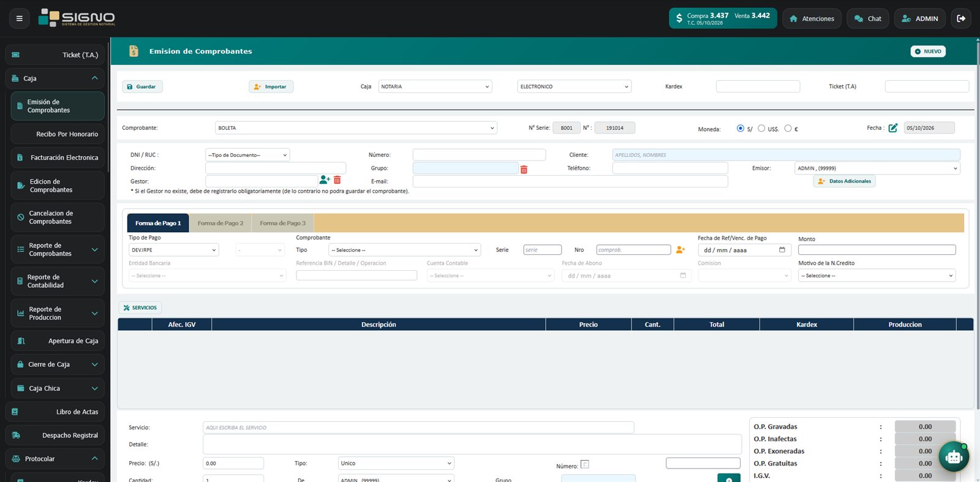Remove the Gestor with the red trash icon

[337, 180]
